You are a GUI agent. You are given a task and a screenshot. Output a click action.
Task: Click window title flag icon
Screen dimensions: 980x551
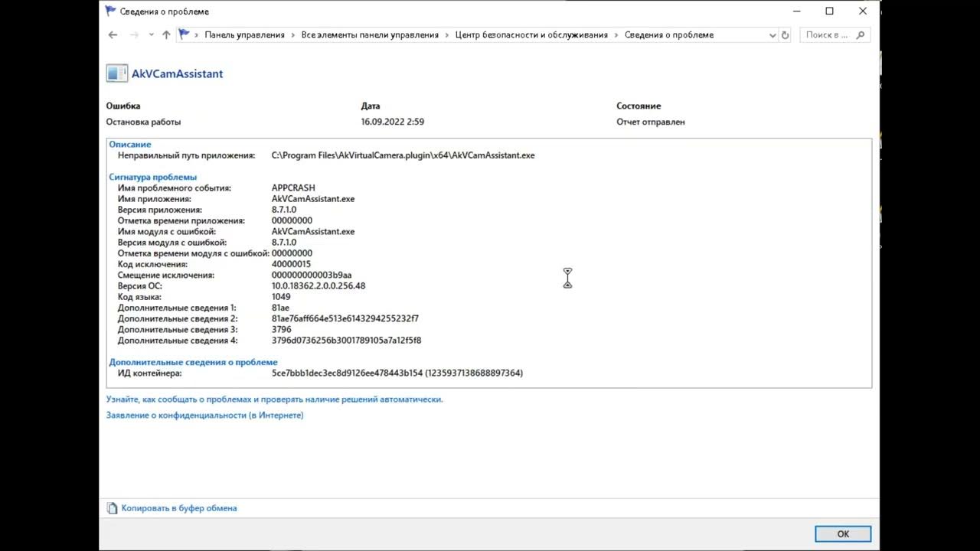111,11
